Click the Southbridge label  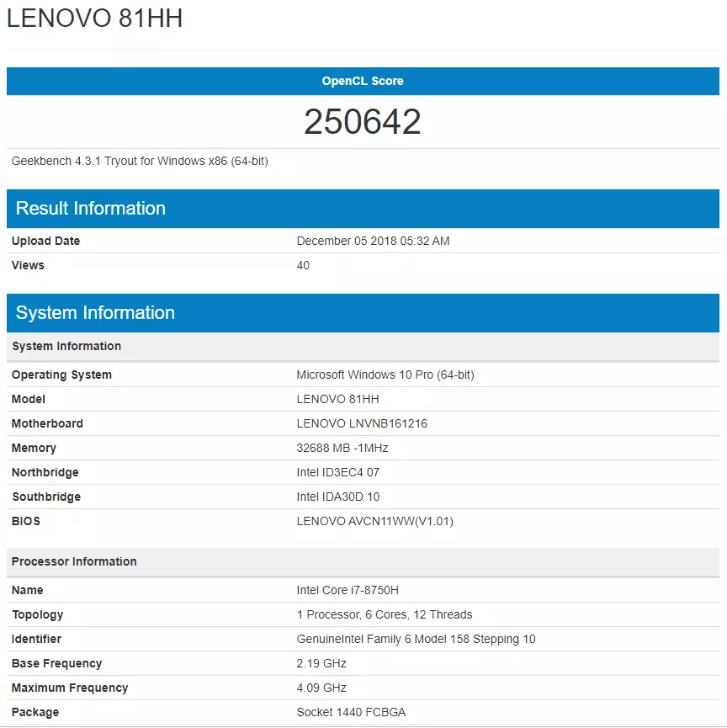point(46,497)
